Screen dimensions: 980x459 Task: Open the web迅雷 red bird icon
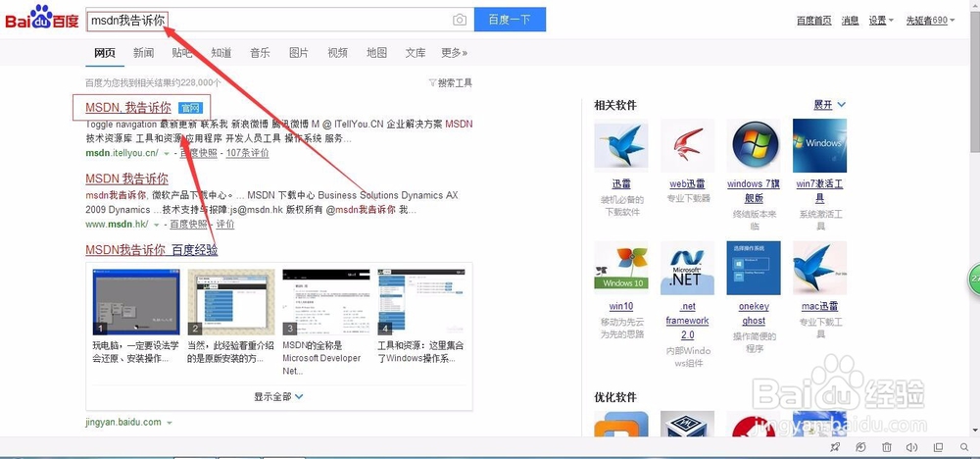point(688,146)
